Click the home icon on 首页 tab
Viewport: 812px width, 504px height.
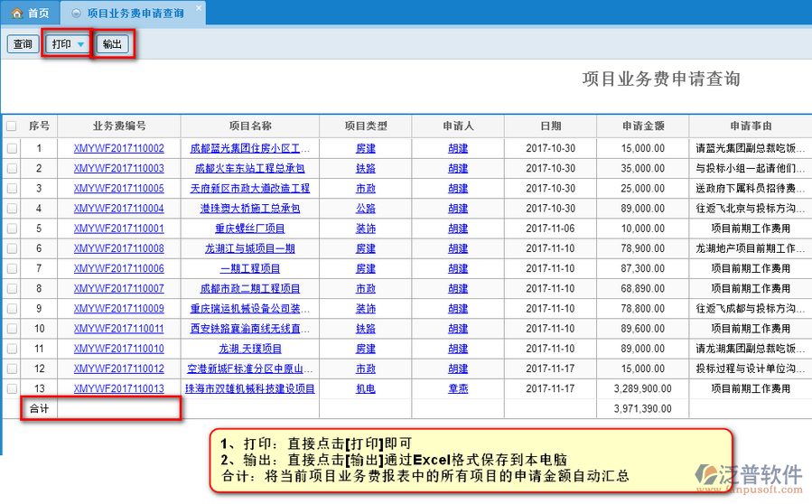[16, 14]
